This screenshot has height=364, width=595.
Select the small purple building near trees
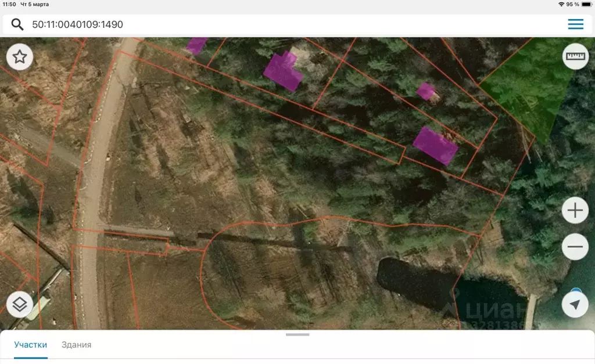(x=425, y=91)
